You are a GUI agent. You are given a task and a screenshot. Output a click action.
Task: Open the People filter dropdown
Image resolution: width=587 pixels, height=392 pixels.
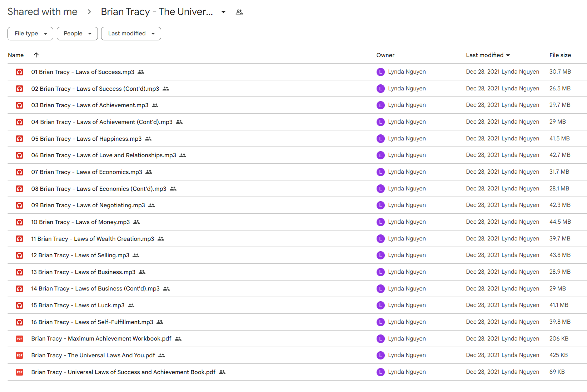[x=77, y=34]
